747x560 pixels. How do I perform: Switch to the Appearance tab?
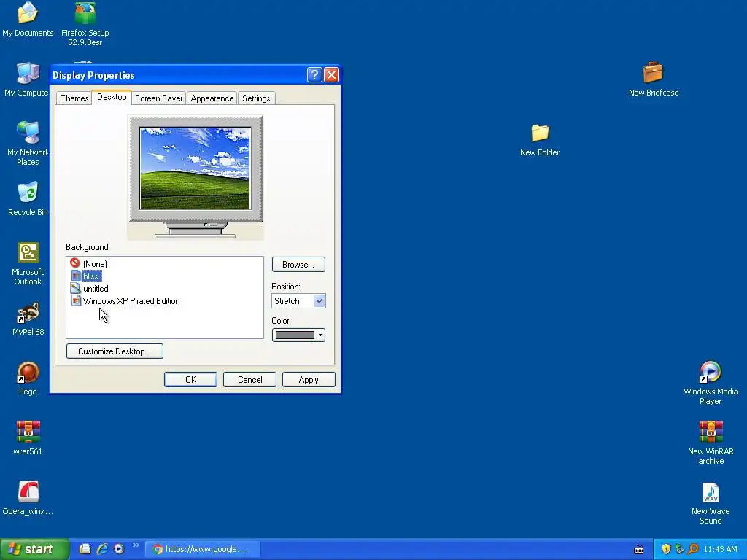[212, 98]
